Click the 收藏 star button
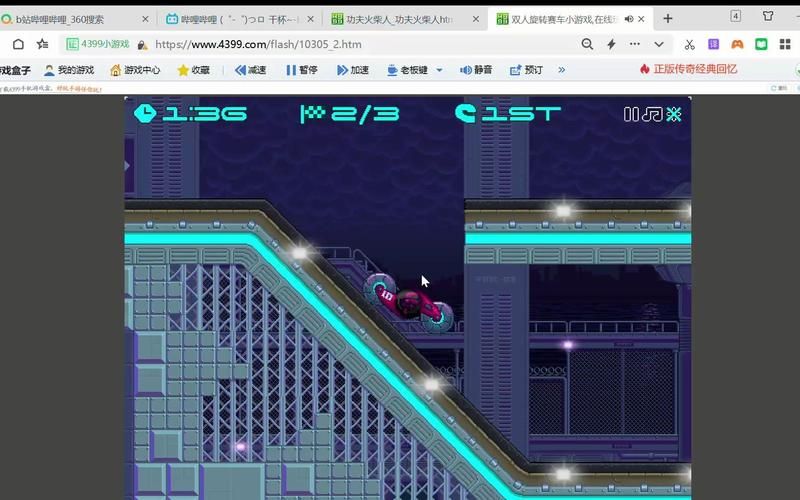The image size is (800, 500). pyautogui.click(x=193, y=70)
